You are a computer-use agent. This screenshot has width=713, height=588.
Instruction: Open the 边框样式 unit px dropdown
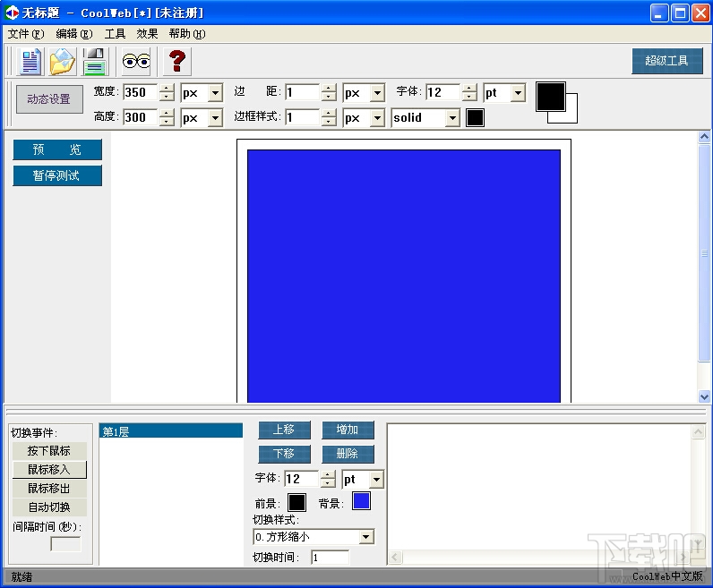[x=377, y=118]
